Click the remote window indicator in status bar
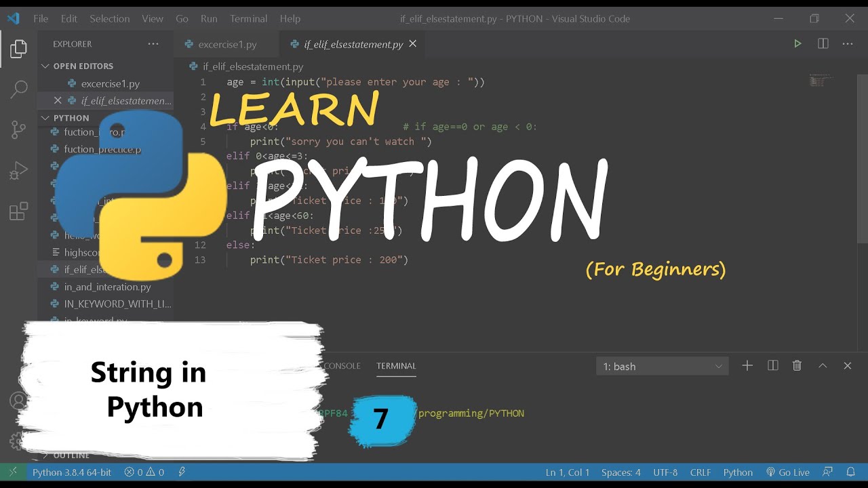This screenshot has height=488, width=868. [x=12, y=472]
